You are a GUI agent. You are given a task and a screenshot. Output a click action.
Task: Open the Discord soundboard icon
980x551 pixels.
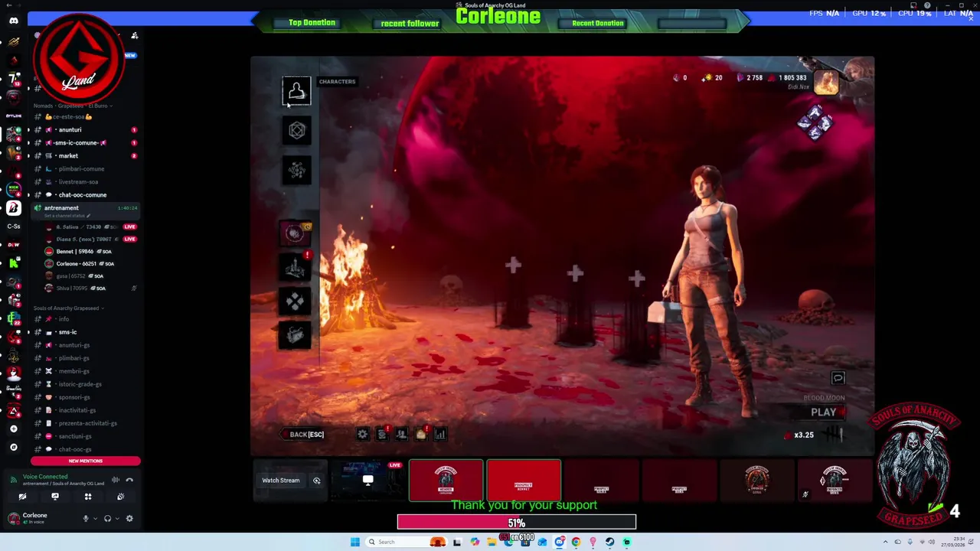pyautogui.click(x=121, y=497)
